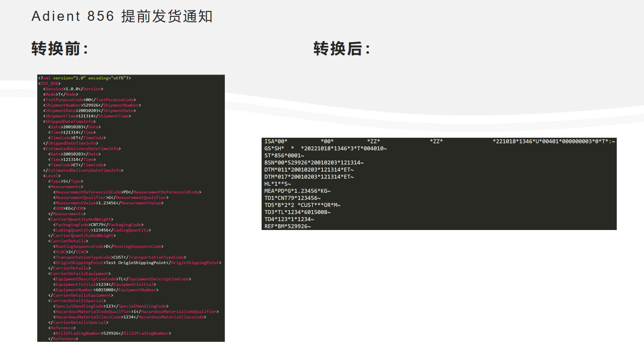Select the MeasurementReferenceIdCode PD line
644x360 pixels.
point(127,192)
